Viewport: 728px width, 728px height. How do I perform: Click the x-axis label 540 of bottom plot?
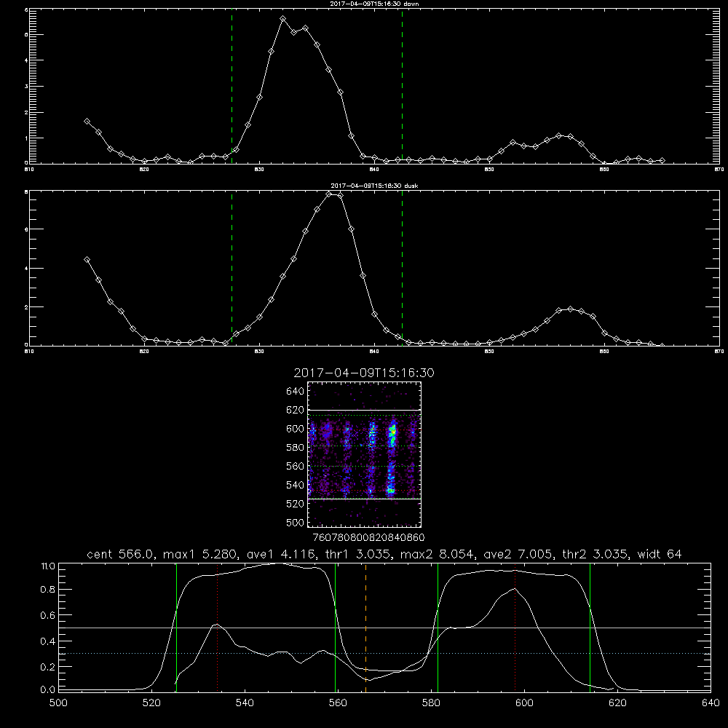point(245,703)
